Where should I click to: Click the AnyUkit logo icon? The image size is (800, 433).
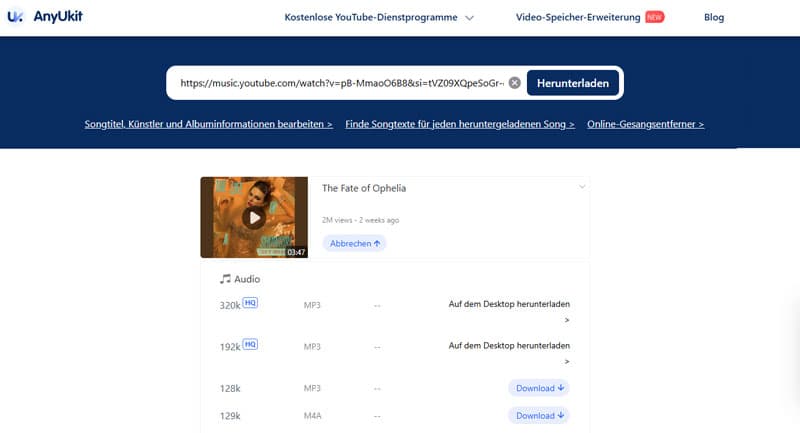pyautogui.click(x=15, y=17)
